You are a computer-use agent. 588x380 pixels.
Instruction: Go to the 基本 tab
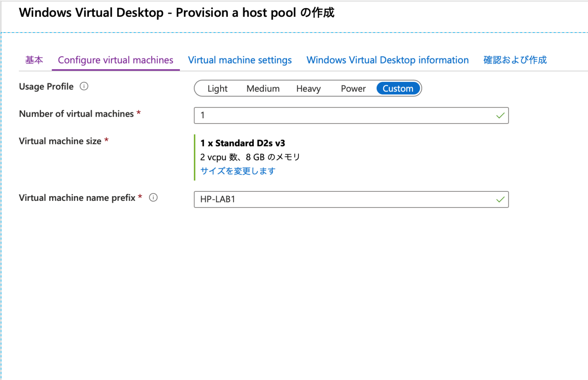click(34, 60)
